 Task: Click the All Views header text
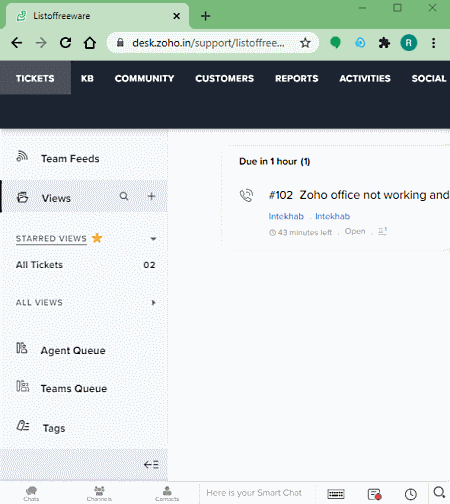point(39,303)
